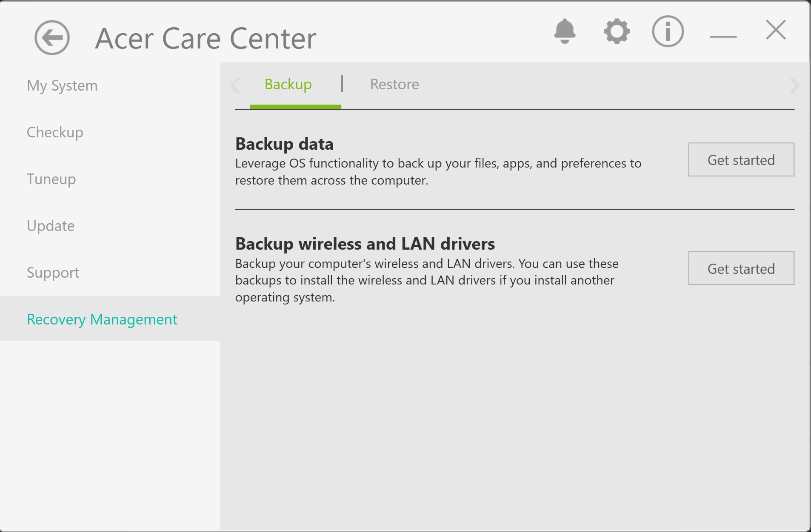Select Update in the sidebar
Viewport: 811px width, 532px height.
[51, 226]
